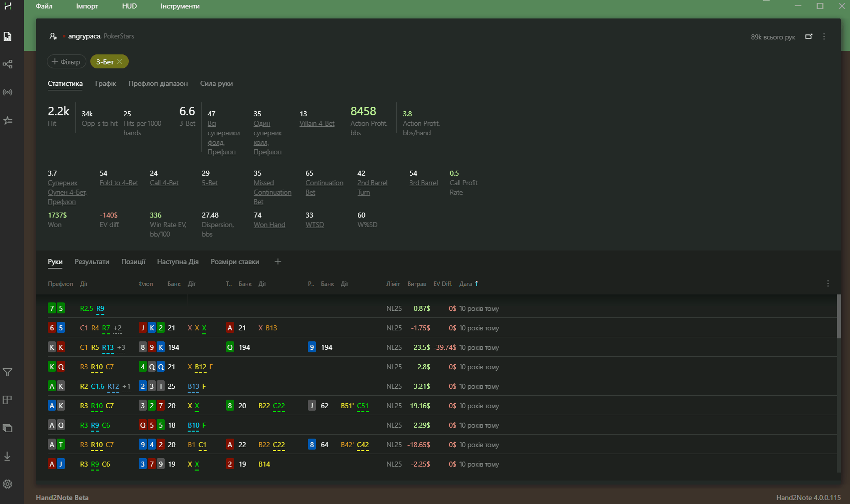Open Villain 4-Bet stat link
850x504 pixels.
pos(317,123)
